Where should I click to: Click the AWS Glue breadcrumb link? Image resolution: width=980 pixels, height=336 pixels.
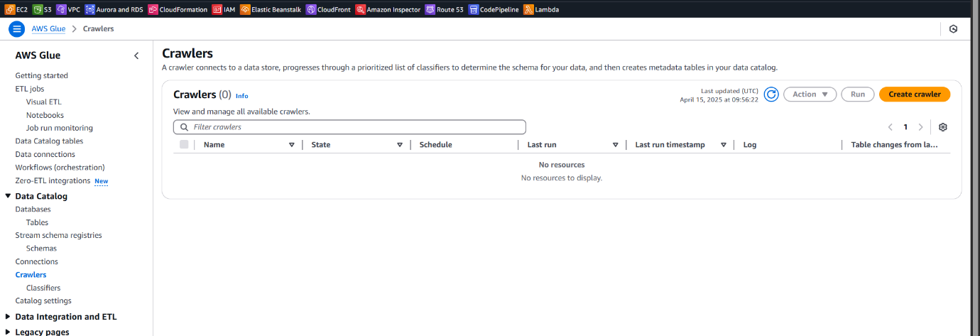pos(48,29)
